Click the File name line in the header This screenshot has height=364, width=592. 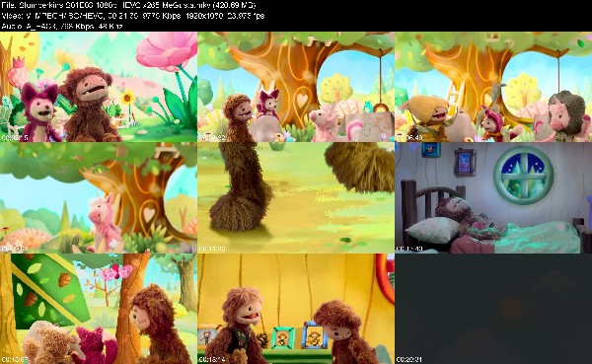[128, 5]
